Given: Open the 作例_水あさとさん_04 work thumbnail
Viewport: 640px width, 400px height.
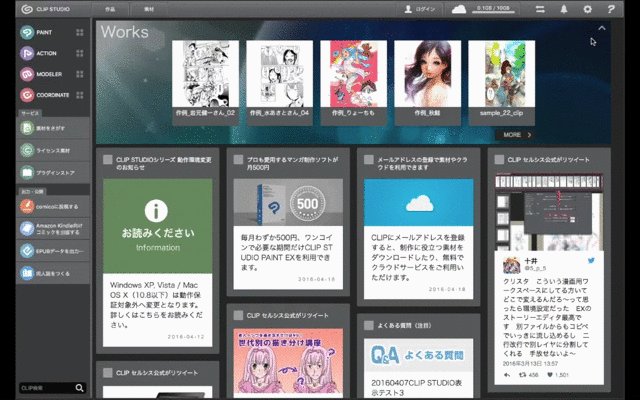Looking at the screenshot, I should tap(280, 74).
